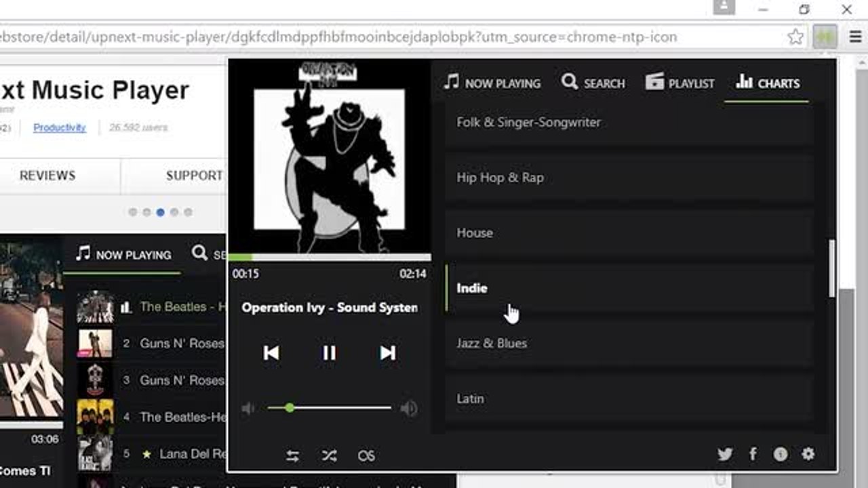This screenshot has height=488, width=868.
Task: Click the UpNext extension toolbar icon
Action: click(x=825, y=37)
